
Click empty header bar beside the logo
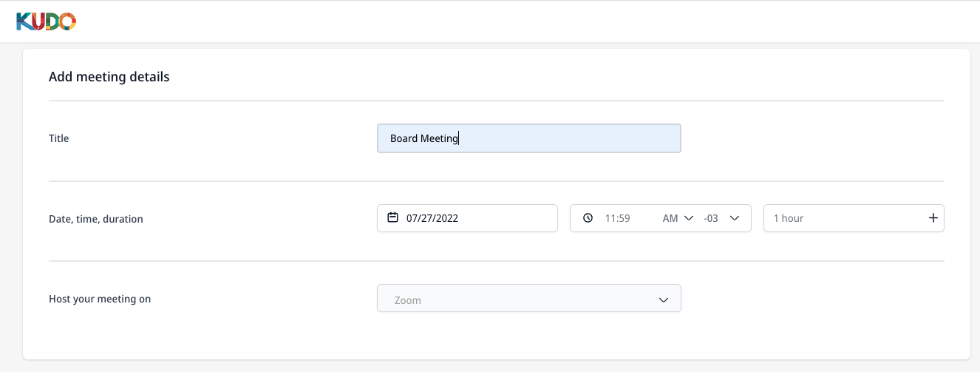pos(517,21)
